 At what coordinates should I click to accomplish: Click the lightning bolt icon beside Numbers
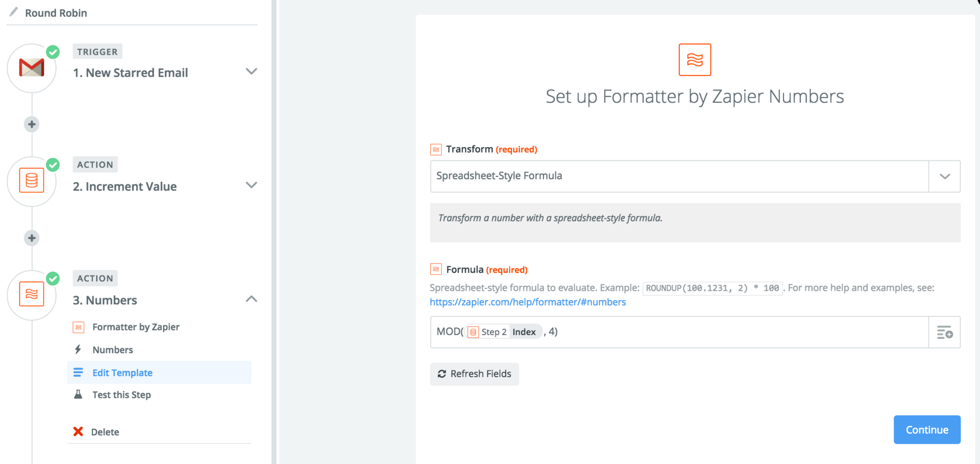tap(78, 349)
